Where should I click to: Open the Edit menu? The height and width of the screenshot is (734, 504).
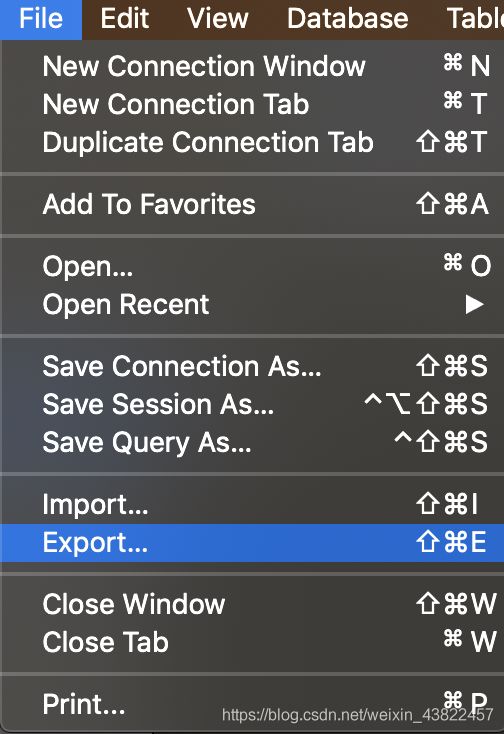(124, 19)
